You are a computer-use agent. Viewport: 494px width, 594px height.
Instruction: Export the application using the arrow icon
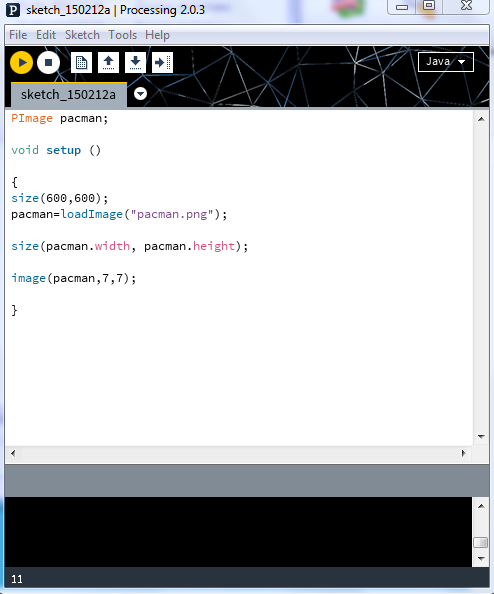(x=162, y=63)
